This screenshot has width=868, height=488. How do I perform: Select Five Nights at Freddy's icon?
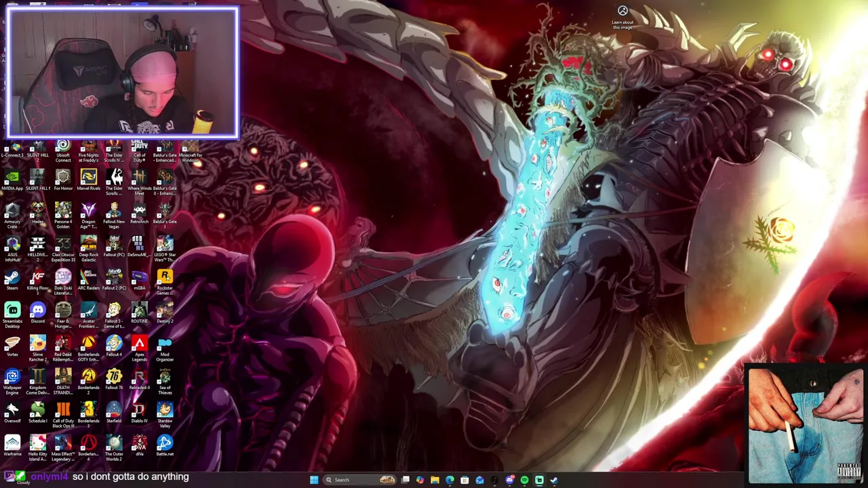point(88,150)
